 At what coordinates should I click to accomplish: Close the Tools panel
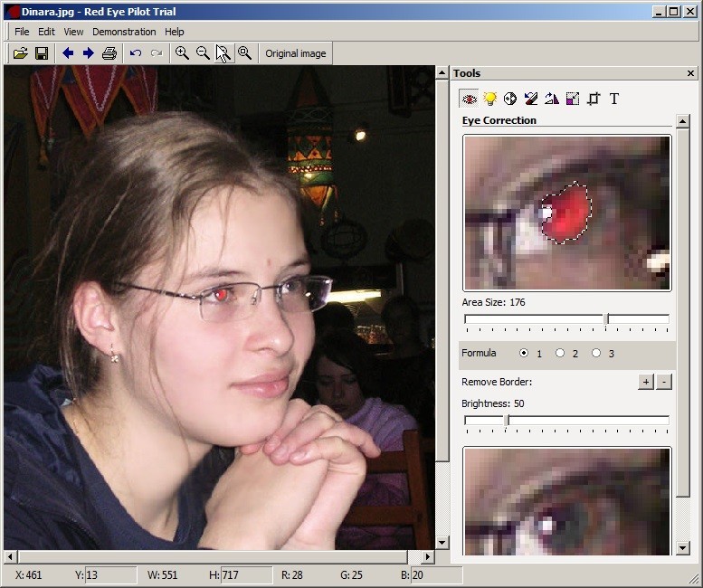click(x=690, y=73)
